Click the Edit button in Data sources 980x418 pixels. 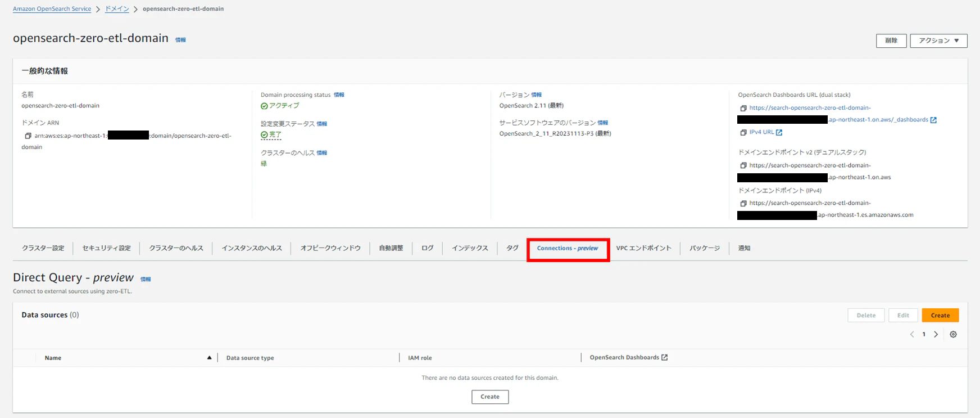[903, 315]
